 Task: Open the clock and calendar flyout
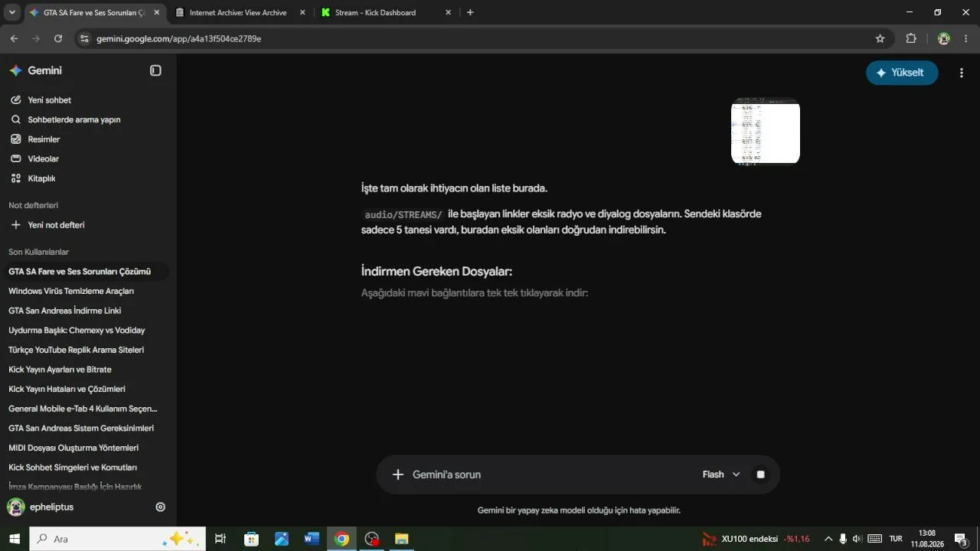pyautogui.click(x=927, y=539)
